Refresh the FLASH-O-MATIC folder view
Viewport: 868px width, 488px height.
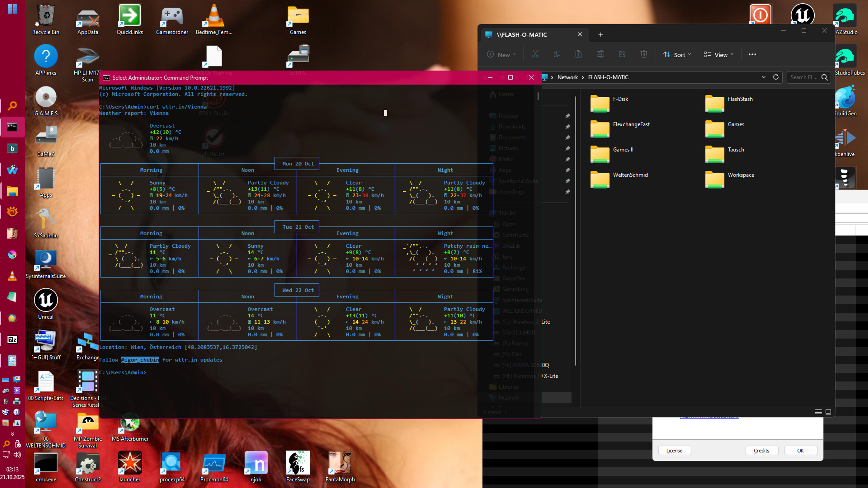coord(776,77)
